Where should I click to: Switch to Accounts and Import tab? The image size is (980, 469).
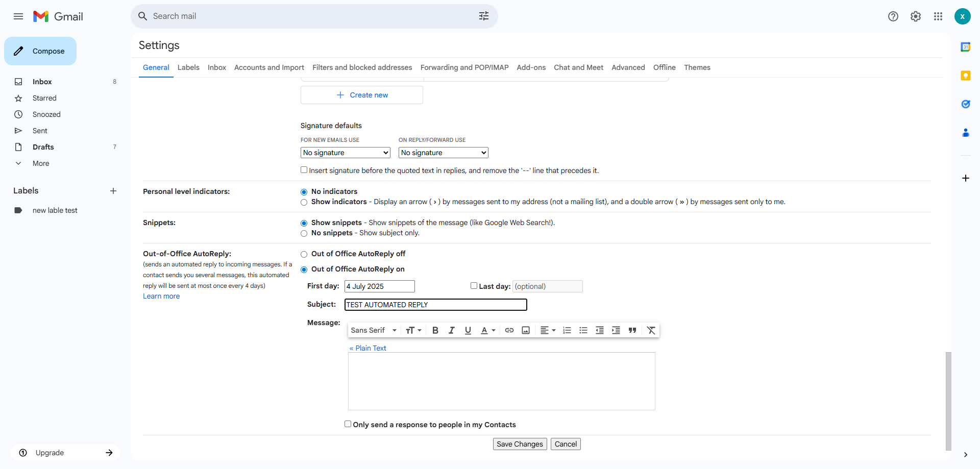[269, 67]
